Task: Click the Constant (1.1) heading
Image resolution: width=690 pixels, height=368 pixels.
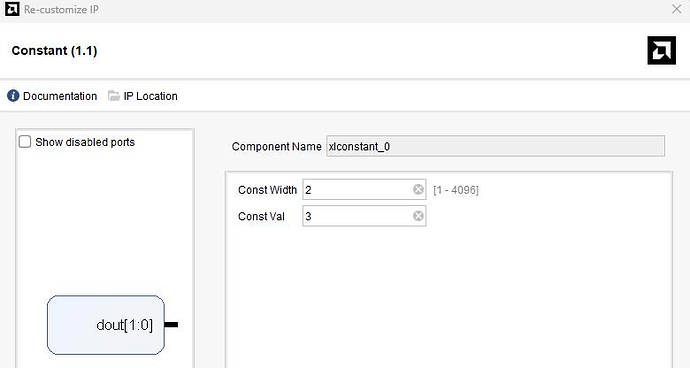Action: [x=55, y=51]
